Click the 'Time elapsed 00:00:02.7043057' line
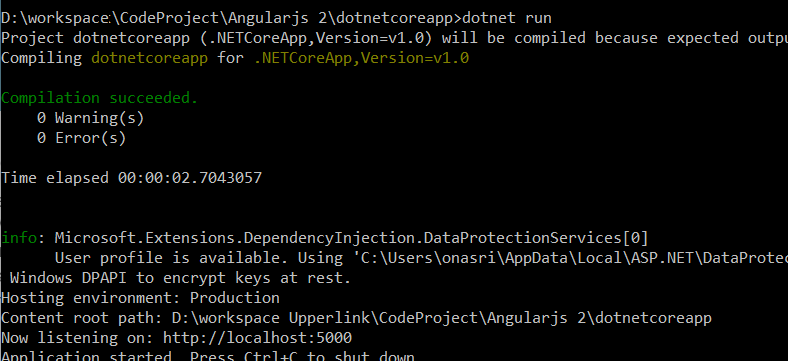 pos(132,177)
